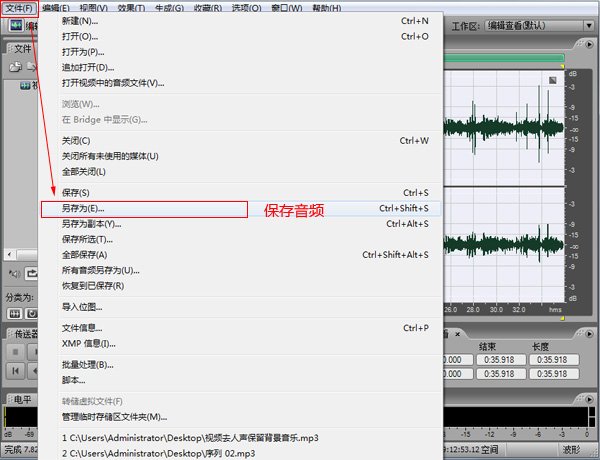Click the 传送器 panel tab
This screenshot has width=600, height=460.
pyautogui.click(x=26, y=334)
